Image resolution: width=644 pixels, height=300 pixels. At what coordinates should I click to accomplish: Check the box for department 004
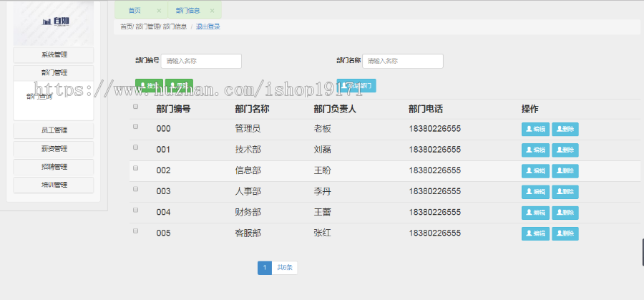135,210
